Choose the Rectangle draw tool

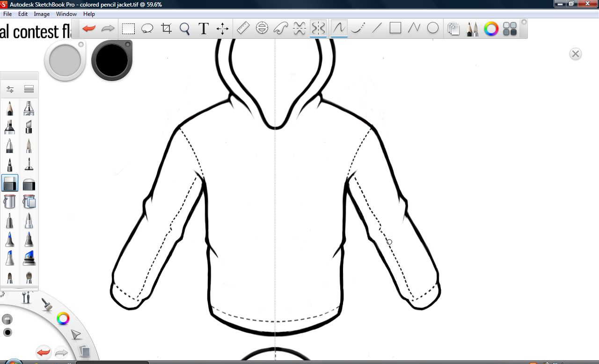[395, 28]
